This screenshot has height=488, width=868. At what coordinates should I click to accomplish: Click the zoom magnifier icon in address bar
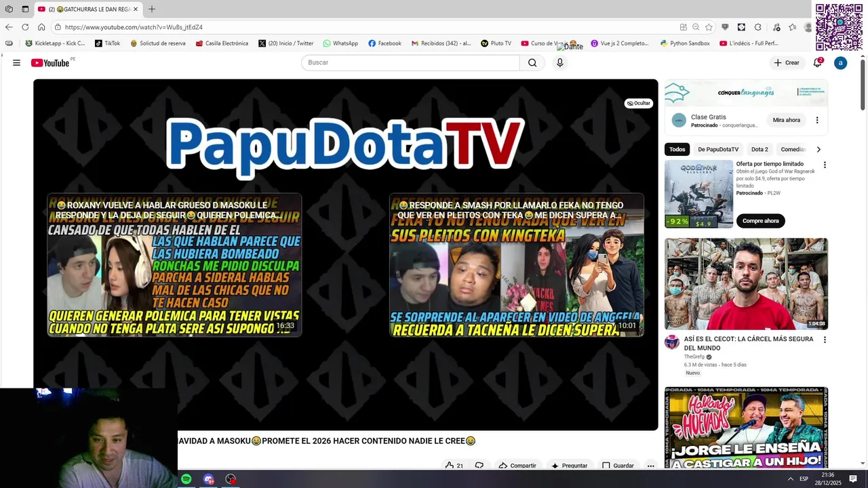[x=696, y=27]
